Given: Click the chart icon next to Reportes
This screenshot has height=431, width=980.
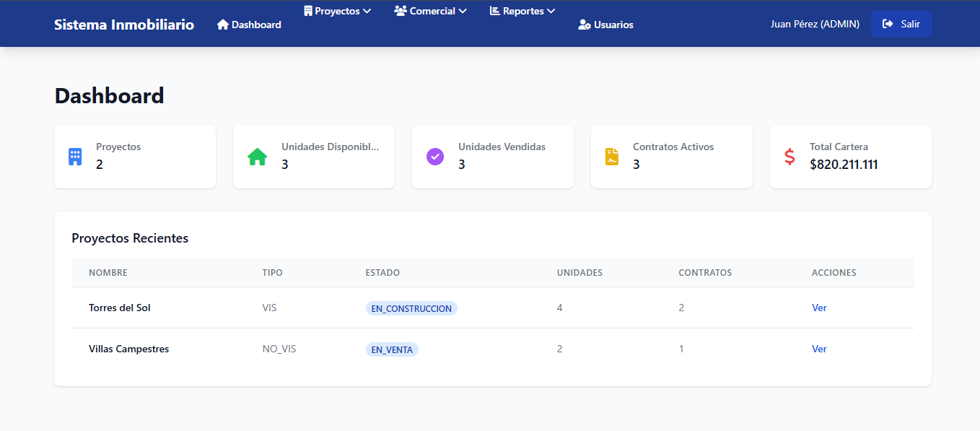Looking at the screenshot, I should 495,11.
